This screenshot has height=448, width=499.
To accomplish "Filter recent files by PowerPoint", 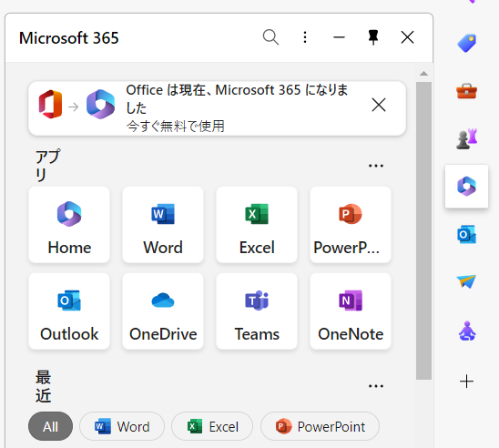I will point(320,426).
